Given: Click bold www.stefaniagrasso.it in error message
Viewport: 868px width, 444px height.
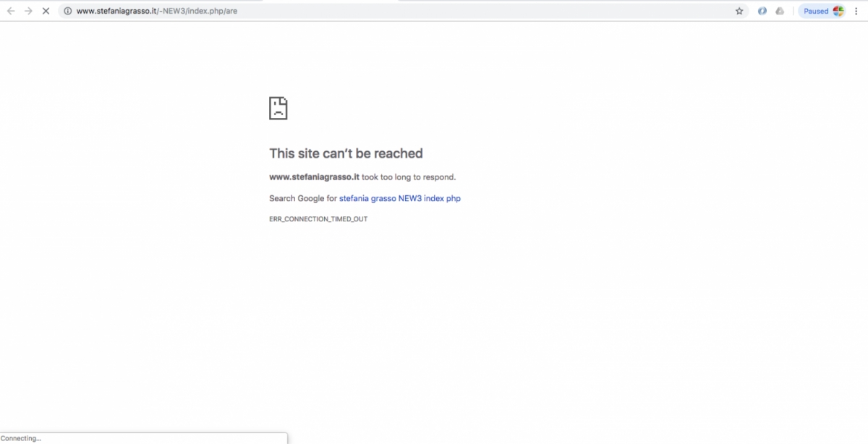Looking at the screenshot, I should pos(314,176).
